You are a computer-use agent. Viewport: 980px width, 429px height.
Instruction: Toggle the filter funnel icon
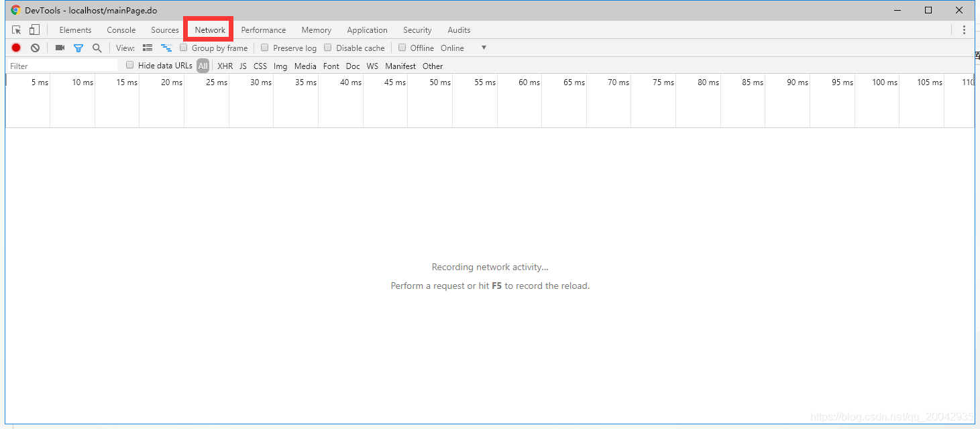pos(78,48)
